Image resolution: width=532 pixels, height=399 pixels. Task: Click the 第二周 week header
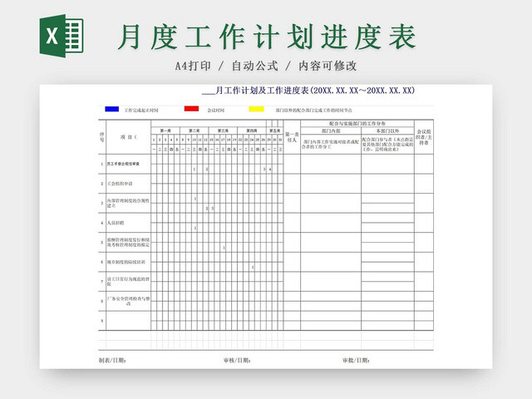tap(194, 131)
